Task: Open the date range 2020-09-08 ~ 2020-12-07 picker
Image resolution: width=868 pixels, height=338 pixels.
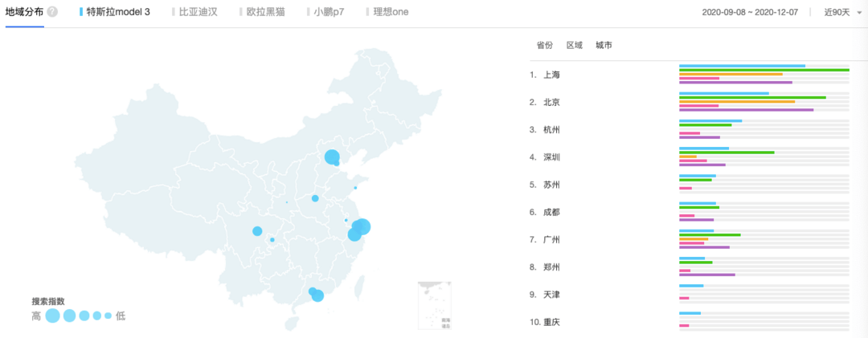Action: coord(750,12)
